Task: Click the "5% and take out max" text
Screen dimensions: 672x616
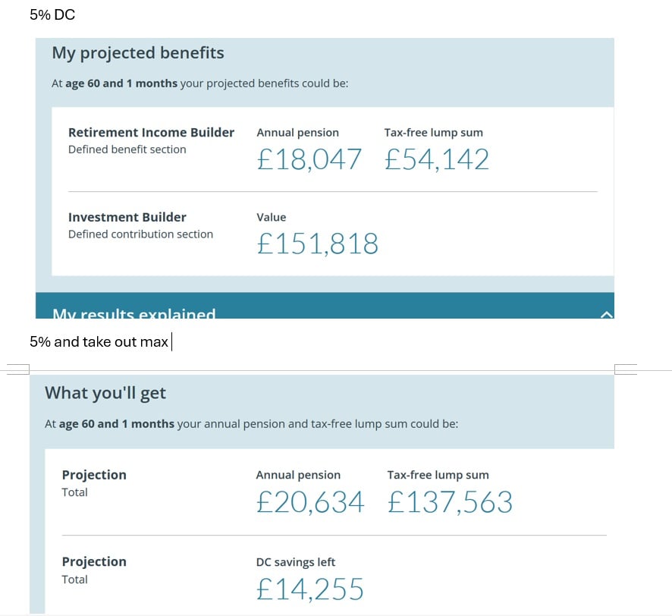Action: pos(99,342)
